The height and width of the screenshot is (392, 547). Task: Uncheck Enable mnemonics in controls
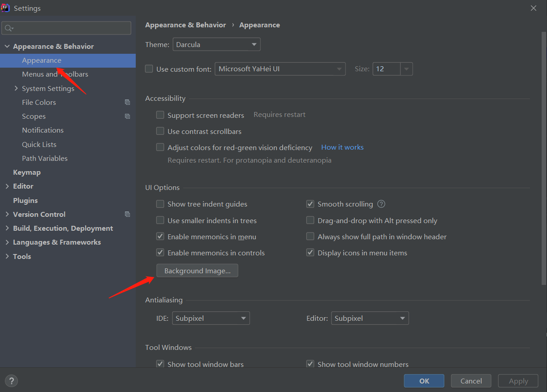[x=160, y=253]
